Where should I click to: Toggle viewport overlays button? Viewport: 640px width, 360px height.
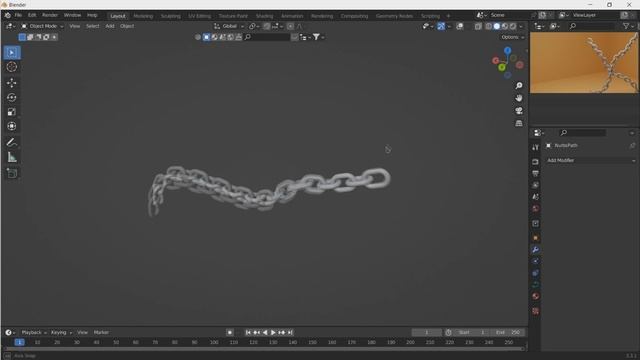pos(460,26)
